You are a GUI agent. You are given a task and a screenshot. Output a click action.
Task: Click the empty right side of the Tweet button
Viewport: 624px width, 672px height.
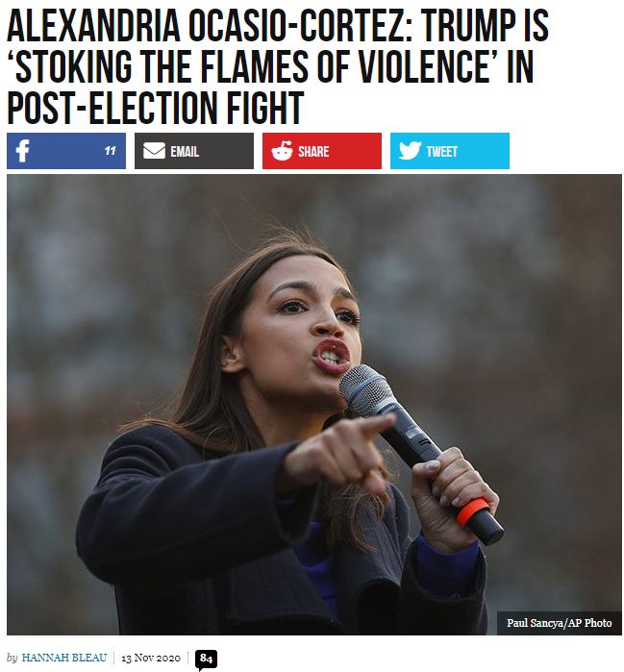[x=484, y=151]
